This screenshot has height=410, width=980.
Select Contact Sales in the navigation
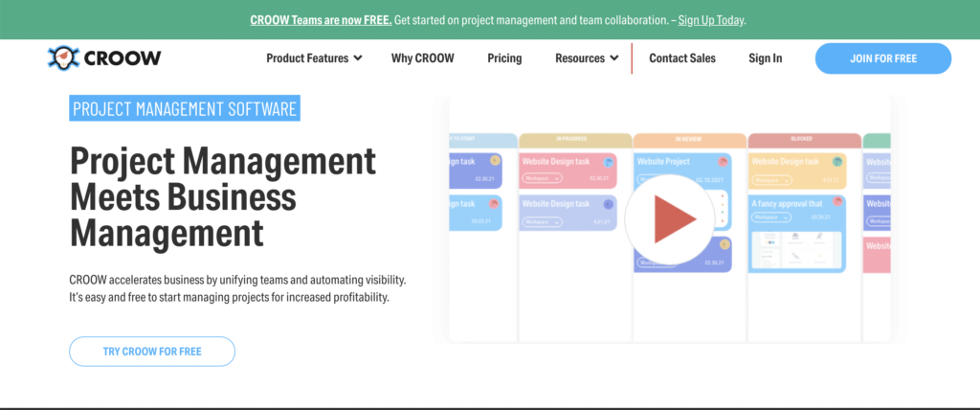681,58
